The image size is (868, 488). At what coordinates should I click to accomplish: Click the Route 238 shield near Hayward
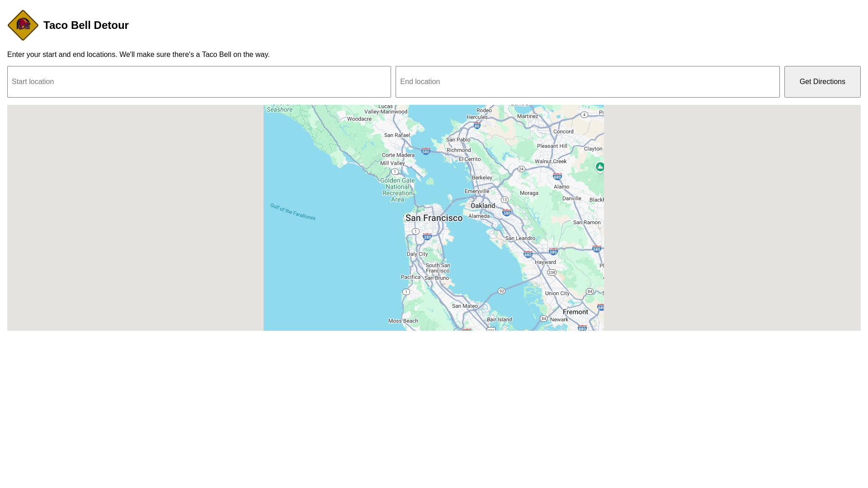552,272
